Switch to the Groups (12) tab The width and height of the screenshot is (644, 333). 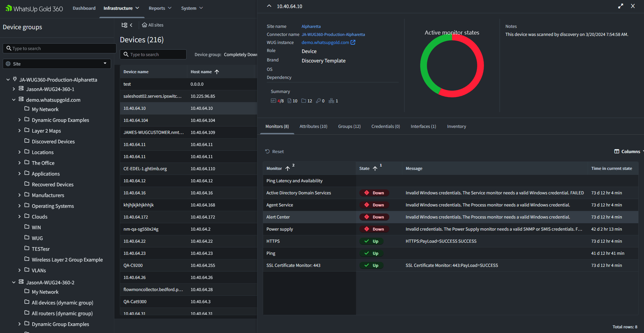[349, 127]
